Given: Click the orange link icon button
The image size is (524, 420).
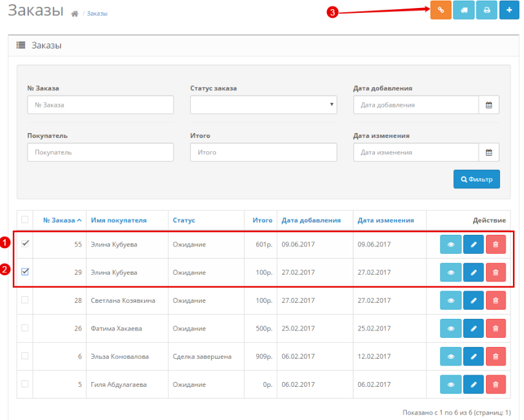Looking at the screenshot, I should pos(441,10).
